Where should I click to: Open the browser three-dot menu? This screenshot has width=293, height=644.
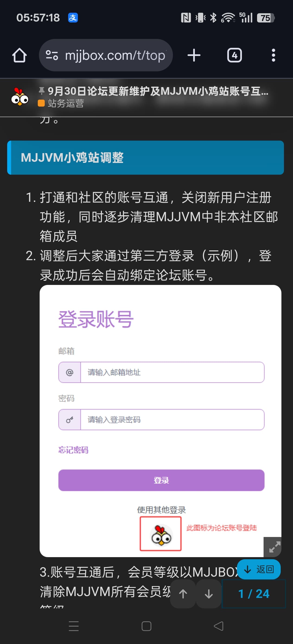click(x=273, y=55)
